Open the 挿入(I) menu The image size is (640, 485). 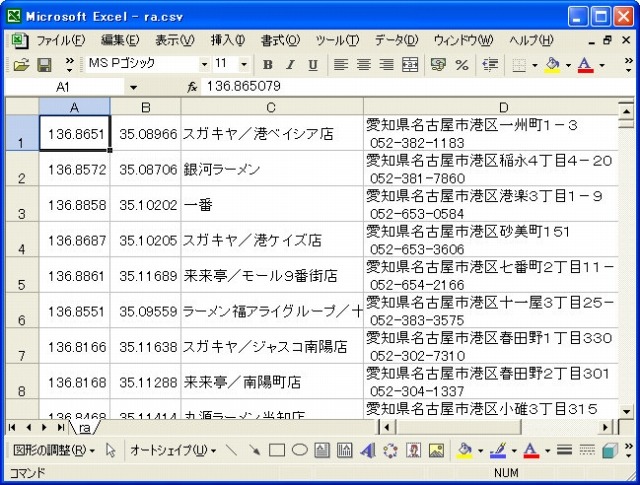227,40
